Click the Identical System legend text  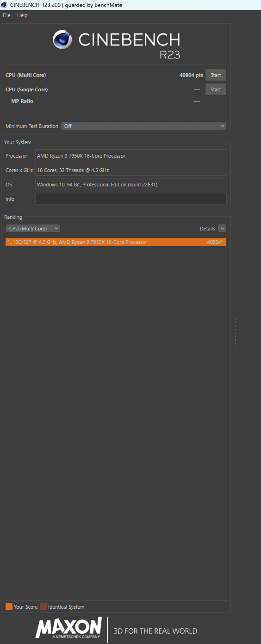click(66, 607)
